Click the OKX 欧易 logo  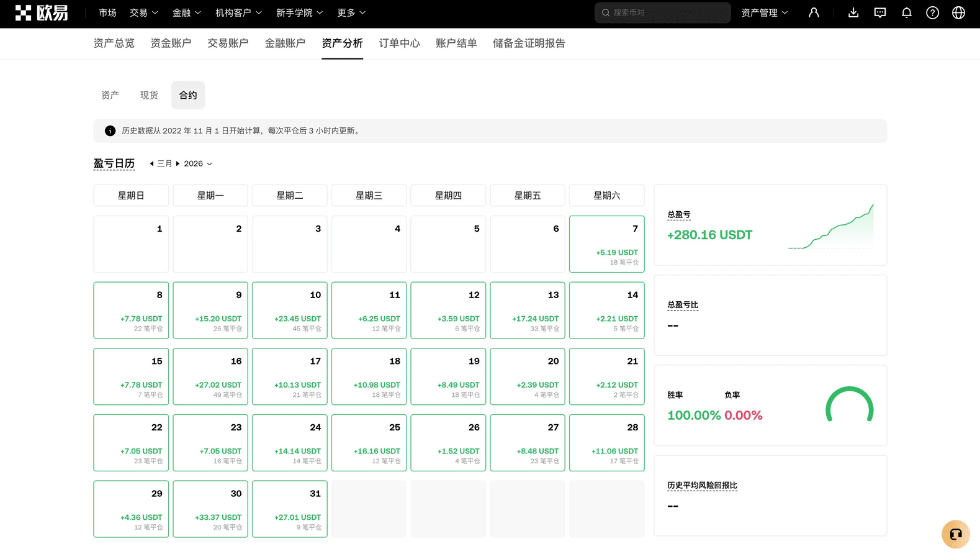click(42, 12)
